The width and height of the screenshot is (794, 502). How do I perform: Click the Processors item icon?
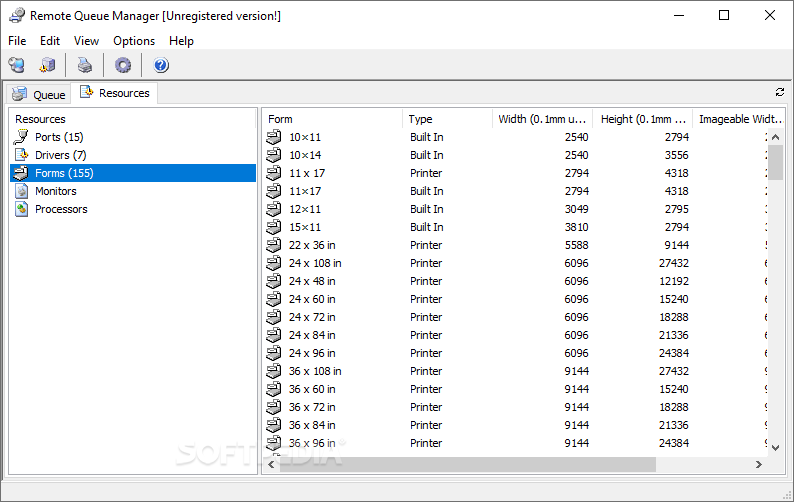pos(21,209)
